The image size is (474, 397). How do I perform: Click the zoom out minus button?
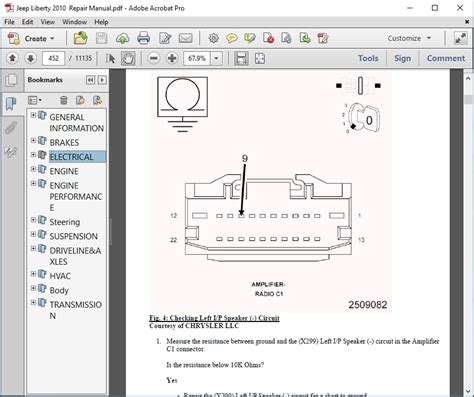coord(154,59)
